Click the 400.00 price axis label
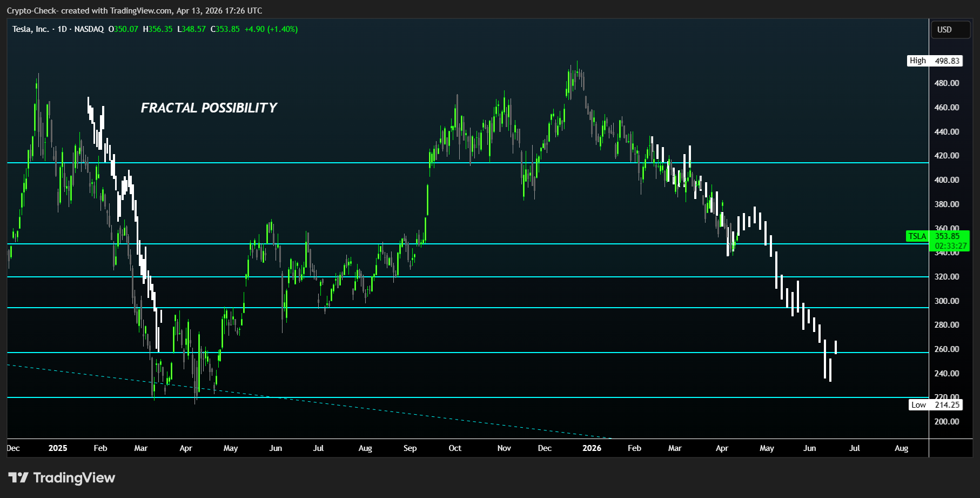 (x=947, y=180)
